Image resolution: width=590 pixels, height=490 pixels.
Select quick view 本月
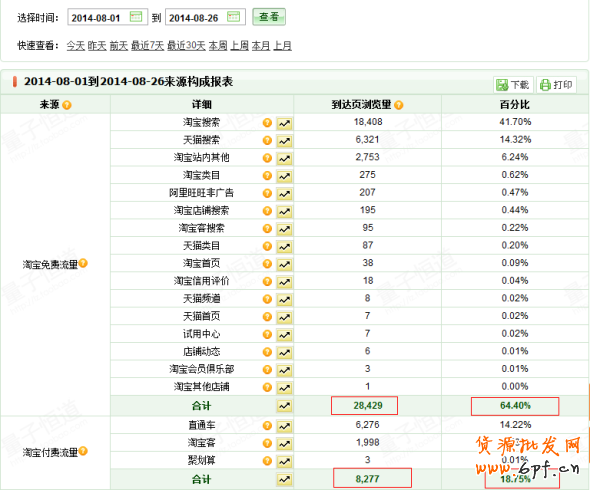261,46
